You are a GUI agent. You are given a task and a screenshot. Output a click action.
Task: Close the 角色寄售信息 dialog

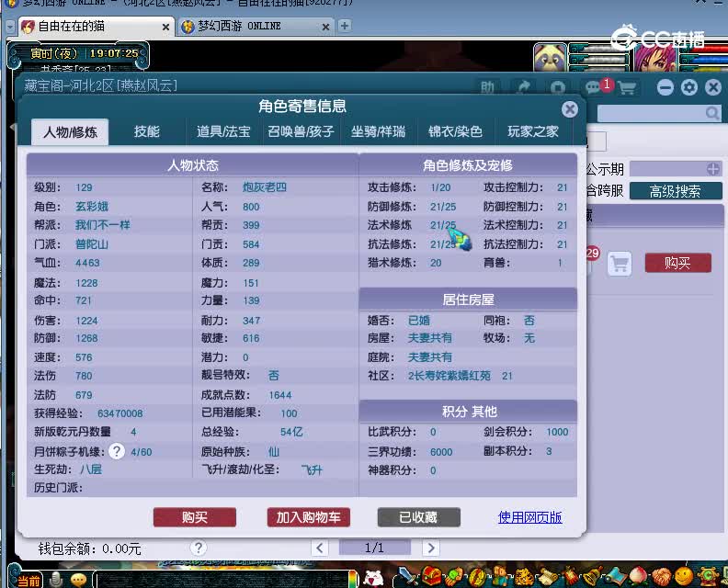[570, 109]
